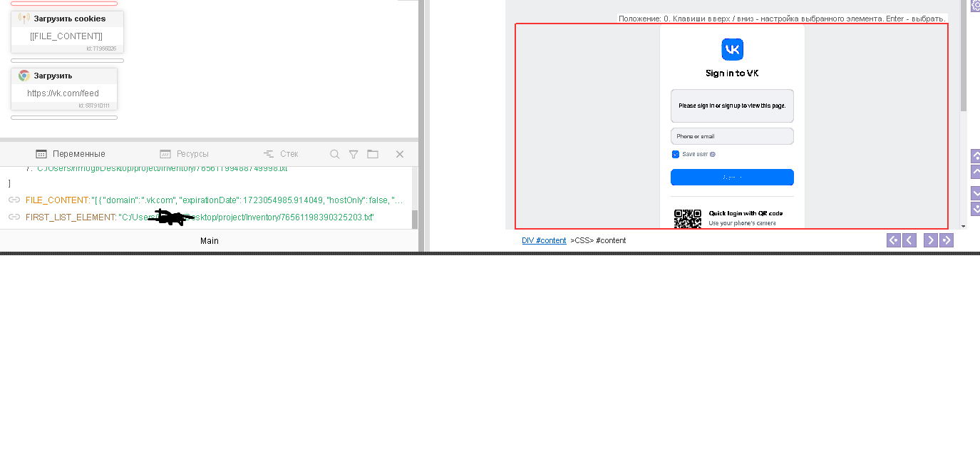Toggle the Save user checkbox
Screen dimensions: 980x462
point(676,154)
